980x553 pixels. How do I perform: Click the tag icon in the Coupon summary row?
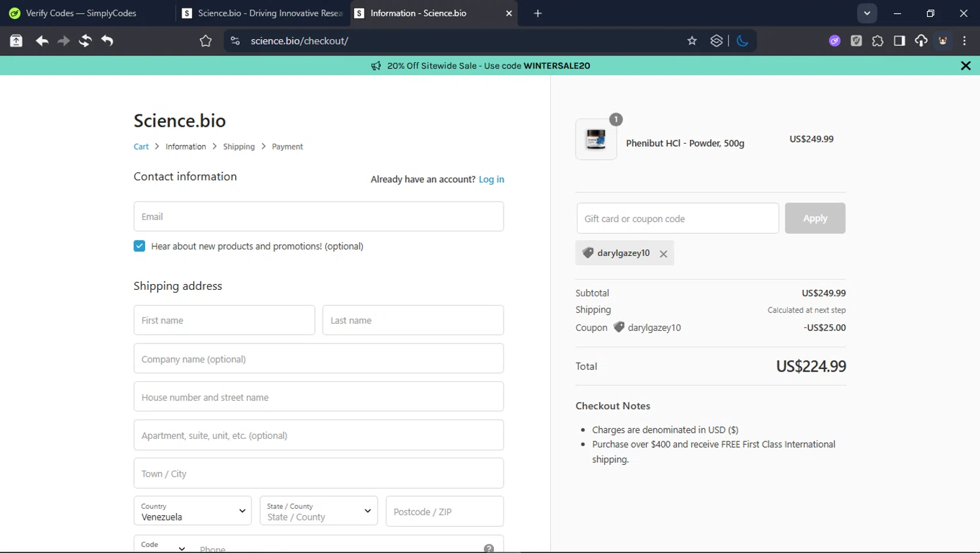(x=619, y=327)
